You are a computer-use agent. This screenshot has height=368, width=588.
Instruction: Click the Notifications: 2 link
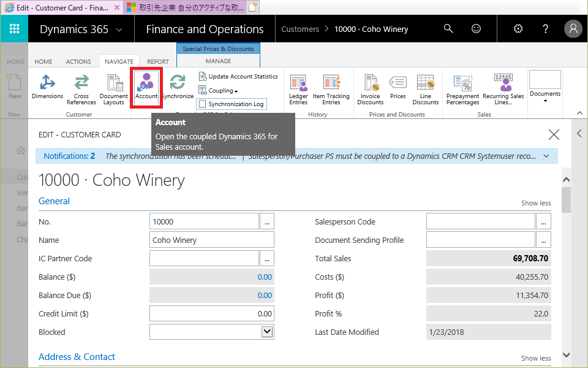(x=69, y=156)
